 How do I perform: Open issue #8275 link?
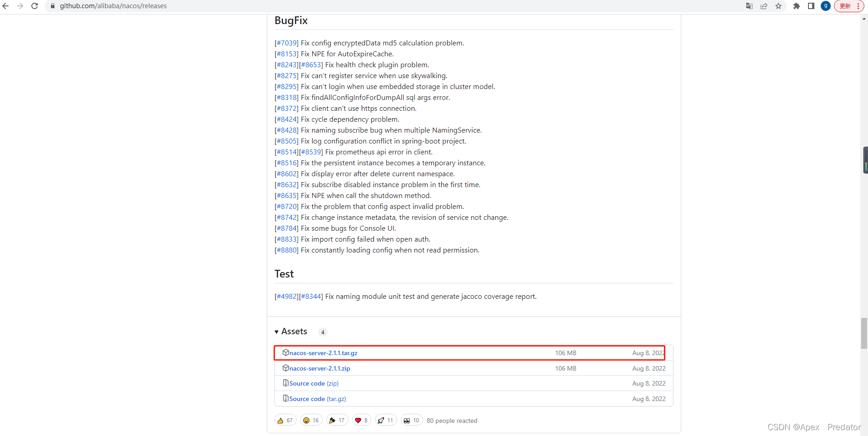(x=286, y=76)
